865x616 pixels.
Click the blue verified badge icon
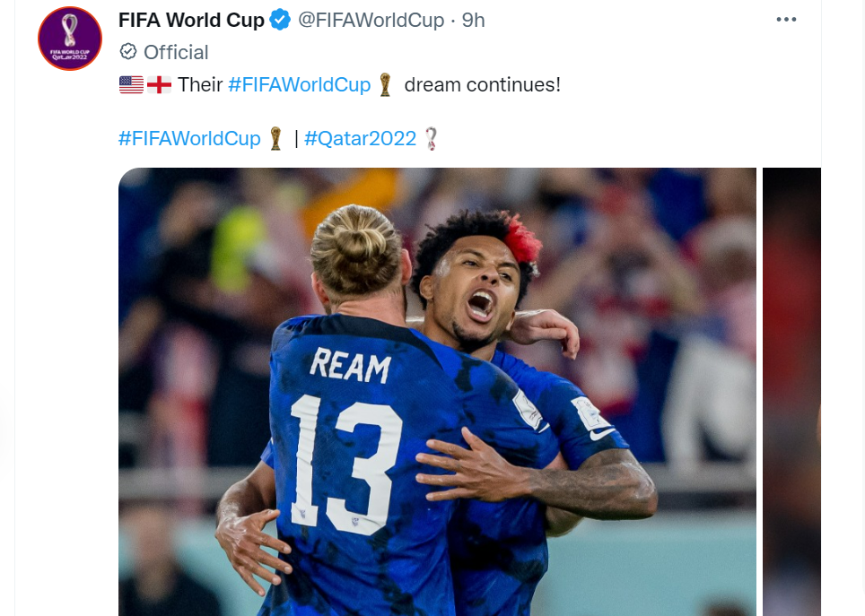(x=280, y=20)
